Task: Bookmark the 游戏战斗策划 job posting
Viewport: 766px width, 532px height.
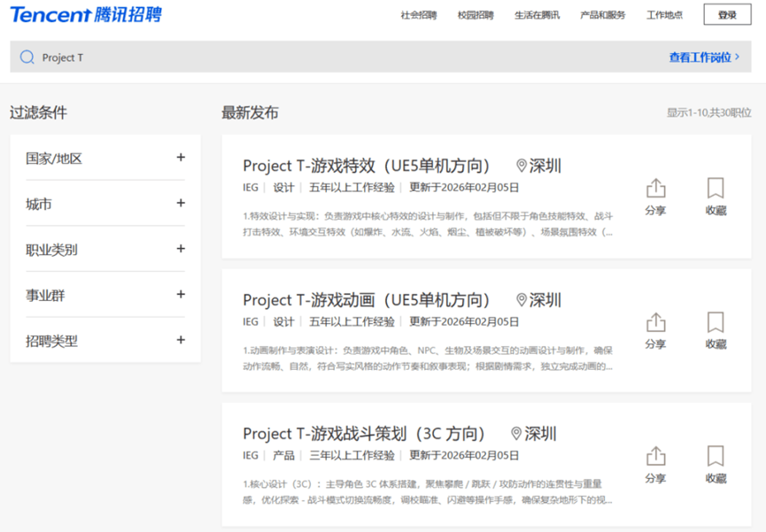Action: (716, 465)
